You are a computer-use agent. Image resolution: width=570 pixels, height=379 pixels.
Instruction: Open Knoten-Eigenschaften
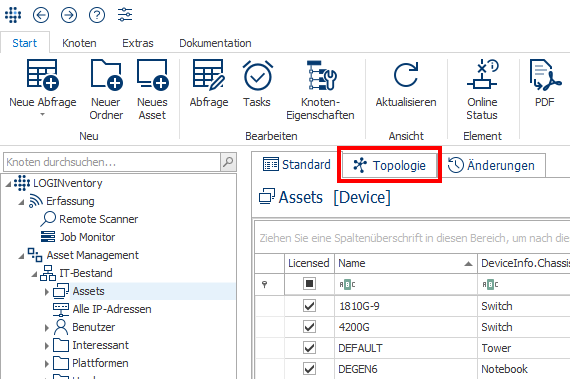320,89
